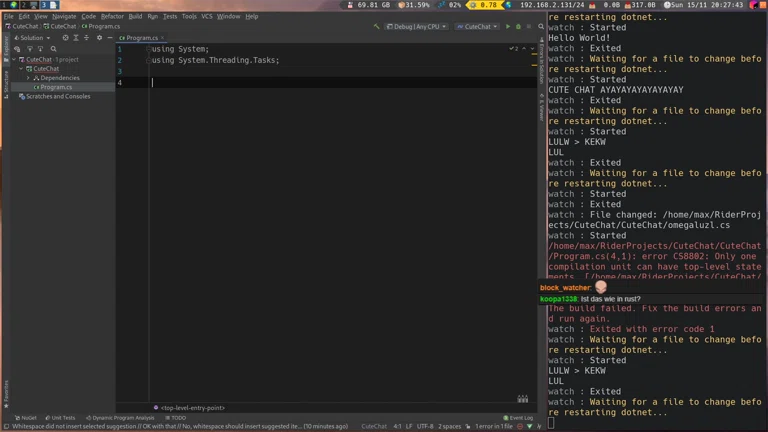Select Program.cs in the Solution tree
The image size is (768, 432).
(56, 87)
